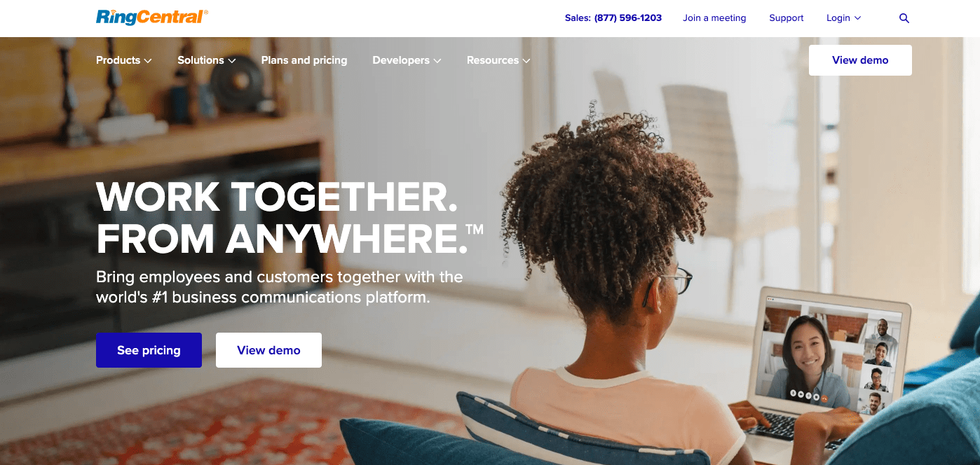This screenshot has width=980, height=465.
Task: Click the chevron next to Developers
Action: tap(437, 61)
